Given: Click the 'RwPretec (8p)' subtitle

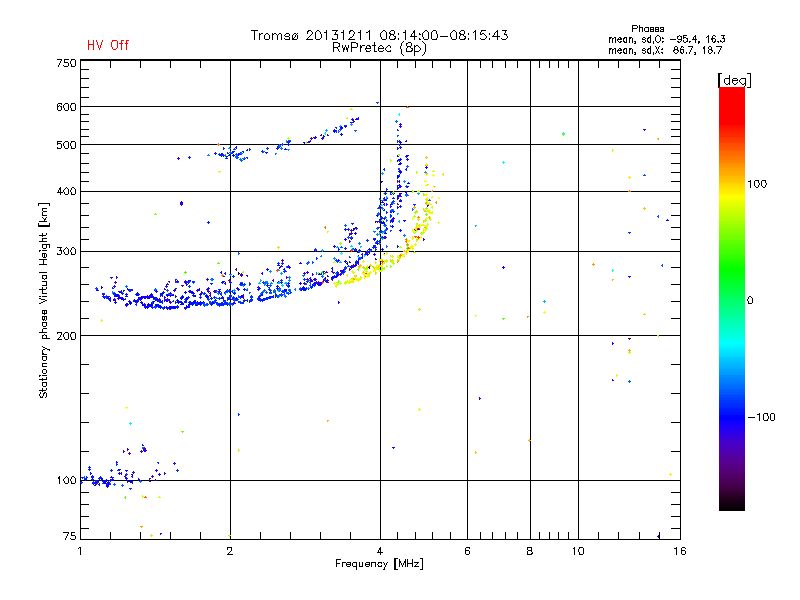Looking at the screenshot, I should tap(379, 48).
